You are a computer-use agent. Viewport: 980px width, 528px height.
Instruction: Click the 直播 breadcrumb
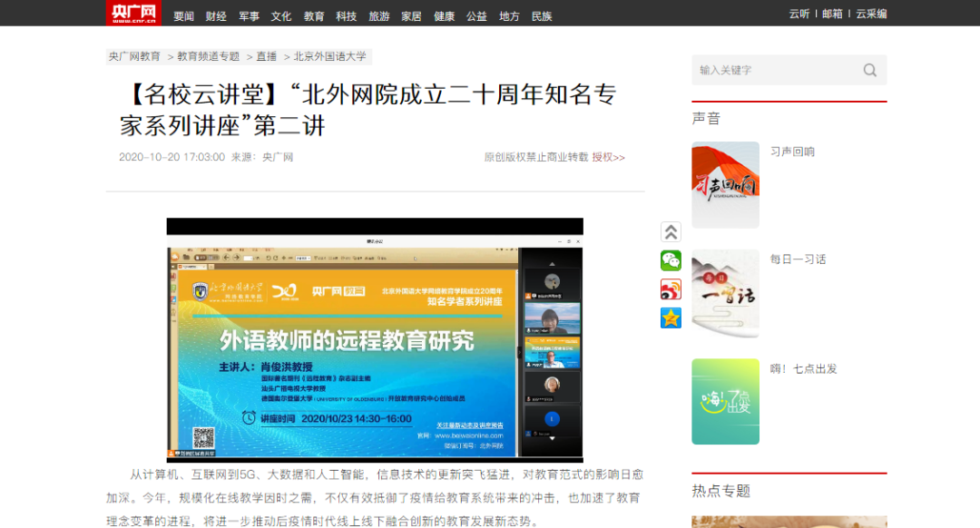click(x=266, y=56)
